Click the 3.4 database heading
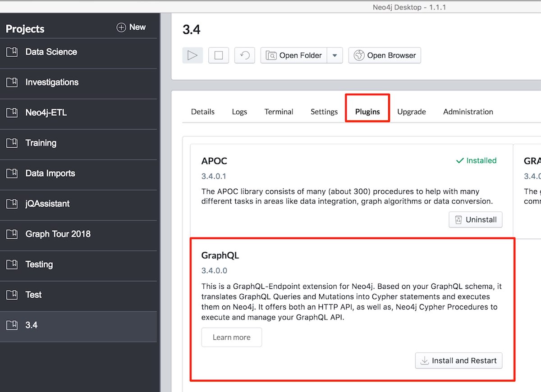The width and height of the screenshot is (541, 392). point(191,29)
